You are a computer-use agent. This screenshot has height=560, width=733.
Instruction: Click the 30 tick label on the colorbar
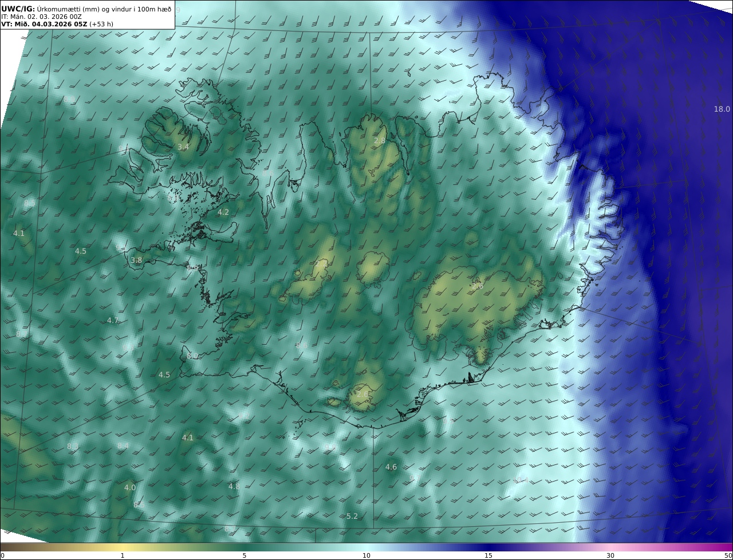point(610,555)
